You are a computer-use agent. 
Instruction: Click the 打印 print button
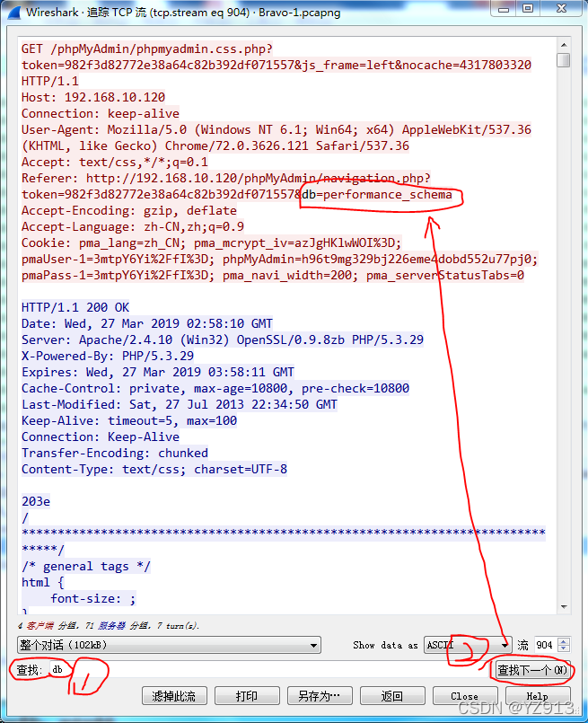coord(247,695)
